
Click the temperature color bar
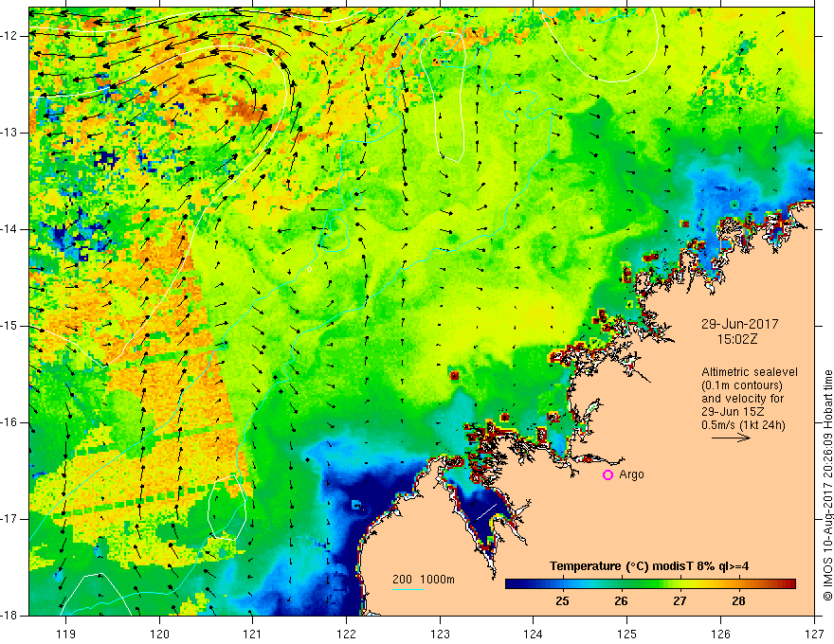pyautogui.click(x=650, y=584)
